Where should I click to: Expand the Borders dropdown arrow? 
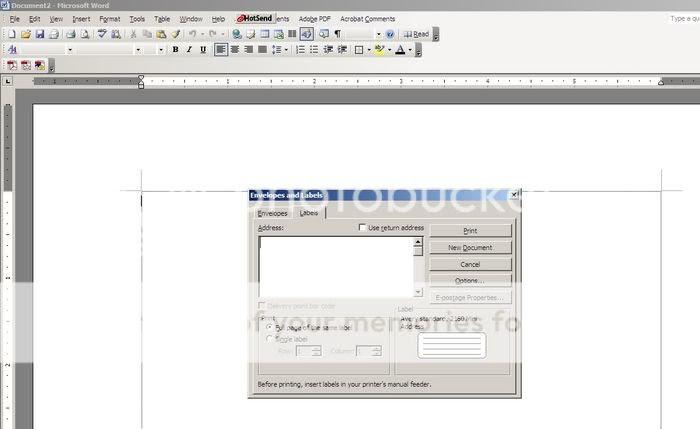coord(369,50)
